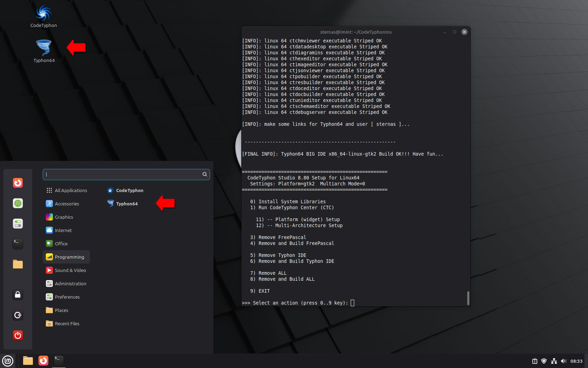Click '0) Install System Libraries' text

[x=288, y=202]
